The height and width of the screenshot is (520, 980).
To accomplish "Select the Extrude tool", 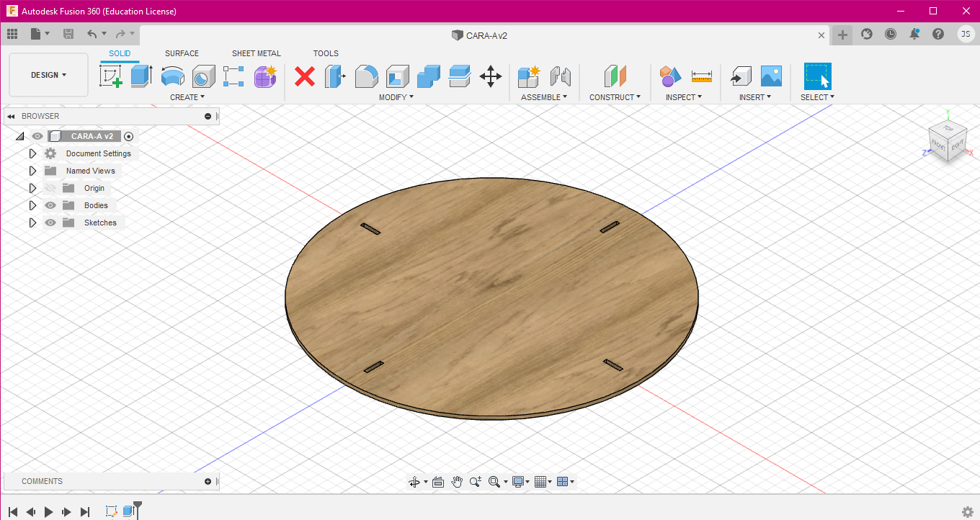I will click(141, 76).
